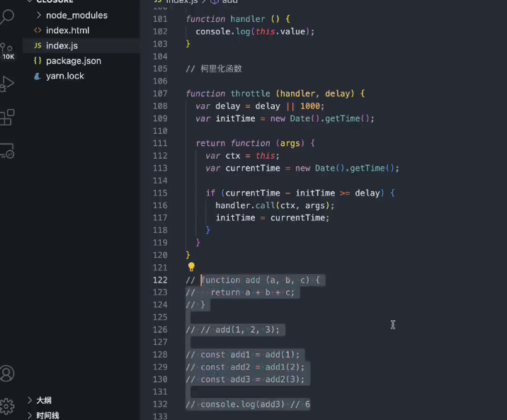The height and width of the screenshot is (420, 507).
Task: Click 'initTime = currentTime;' on line 117
Action: point(273,218)
